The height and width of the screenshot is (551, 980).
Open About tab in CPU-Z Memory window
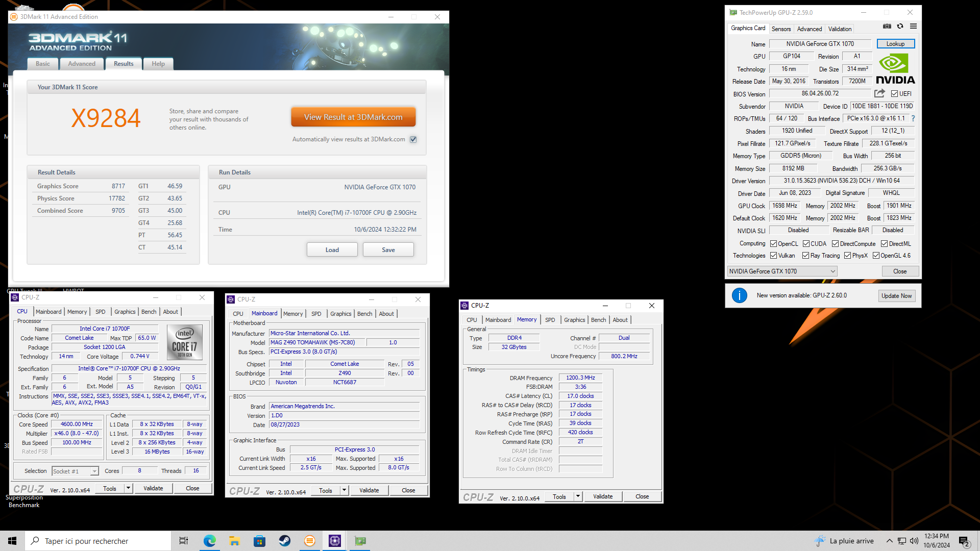(x=620, y=320)
